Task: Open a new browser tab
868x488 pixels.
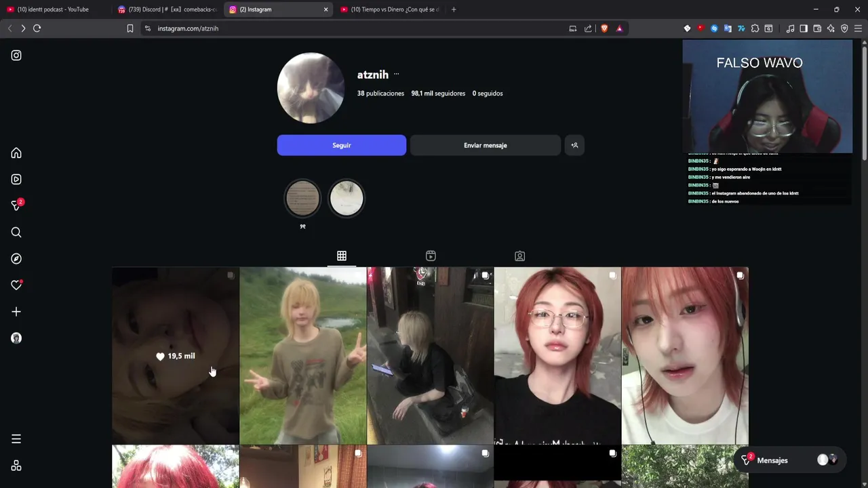Action: 454,9
